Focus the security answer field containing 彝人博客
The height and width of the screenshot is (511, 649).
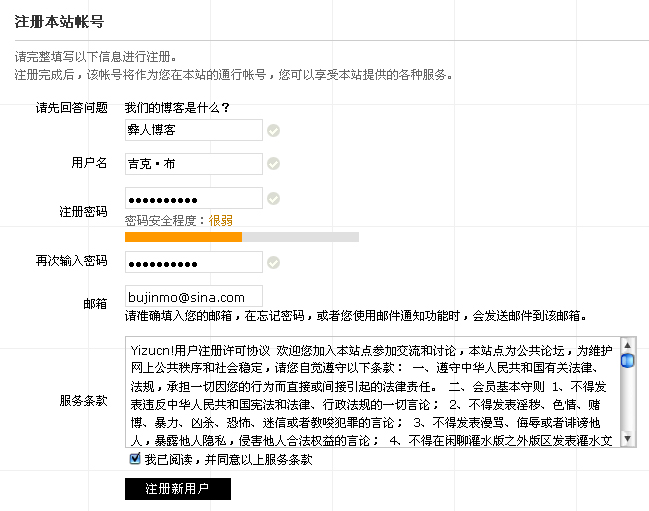[x=193, y=130]
